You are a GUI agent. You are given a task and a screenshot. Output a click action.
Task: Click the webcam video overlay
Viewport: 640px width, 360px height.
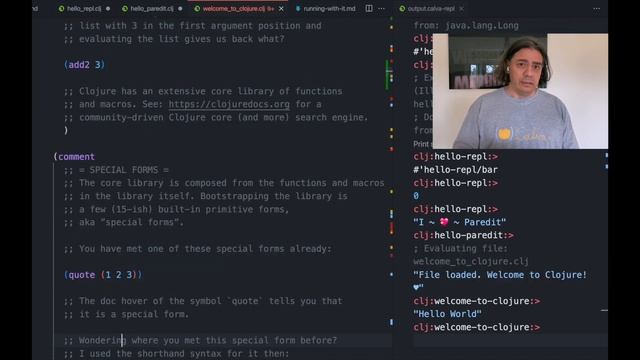pos(520,91)
